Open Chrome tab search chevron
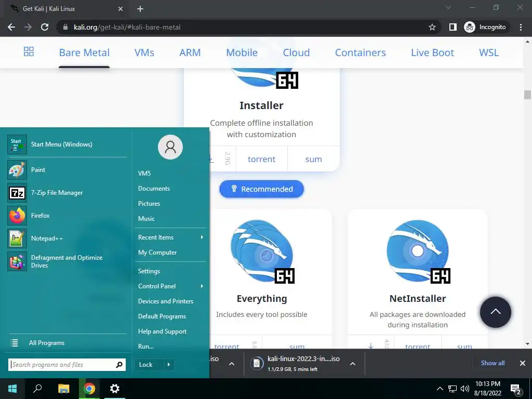 click(448, 7)
